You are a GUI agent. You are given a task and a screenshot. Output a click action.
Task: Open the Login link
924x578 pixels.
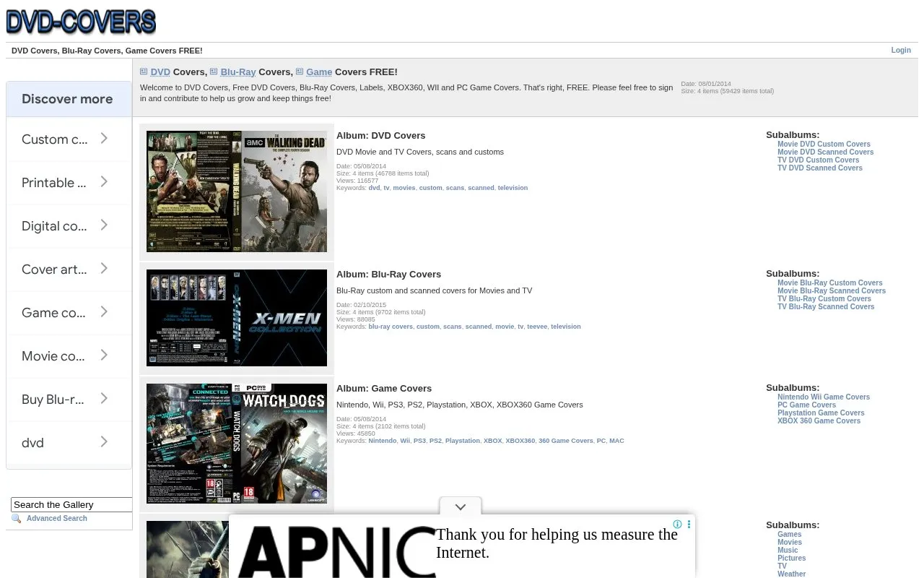(x=901, y=51)
